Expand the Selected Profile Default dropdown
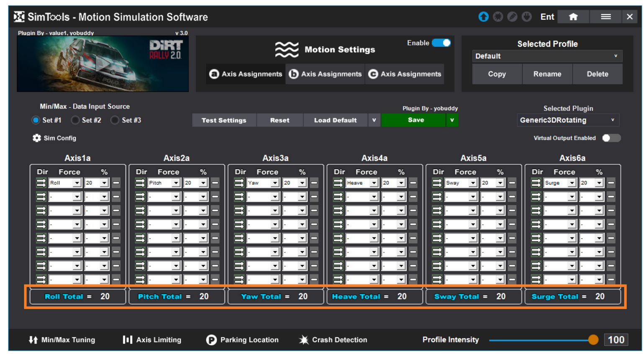Viewport: 644px width, 354px height. click(x=547, y=56)
